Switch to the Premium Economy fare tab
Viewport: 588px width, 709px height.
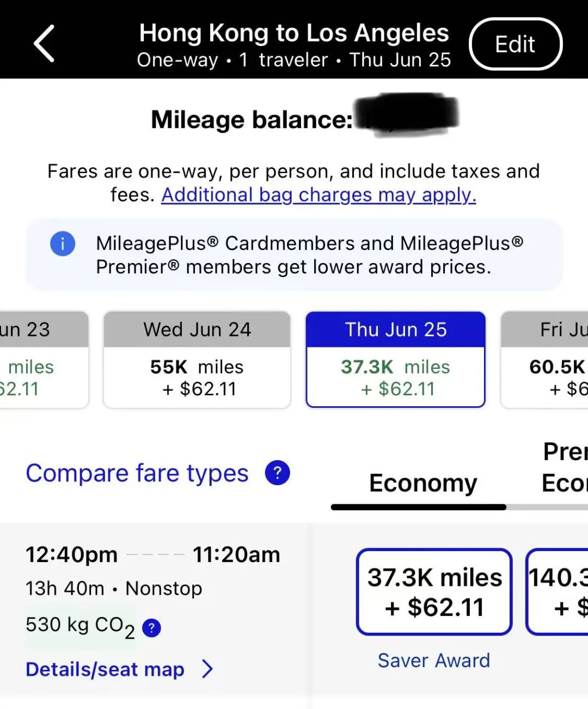[564, 468]
